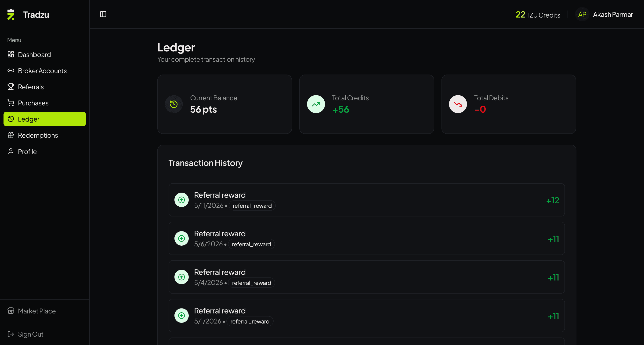Click the +56 total credits value
This screenshot has height=345, width=644.
[x=340, y=109]
